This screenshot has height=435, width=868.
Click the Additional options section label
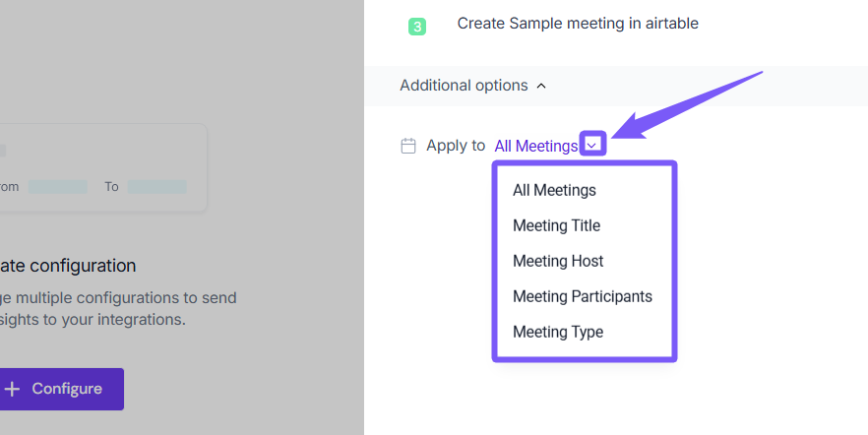coord(464,86)
